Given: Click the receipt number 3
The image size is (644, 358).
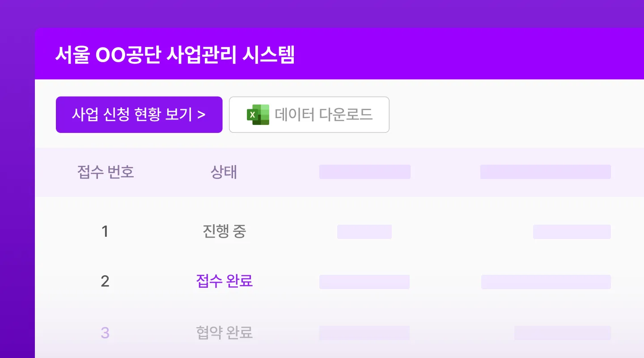Looking at the screenshot, I should (x=105, y=332).
